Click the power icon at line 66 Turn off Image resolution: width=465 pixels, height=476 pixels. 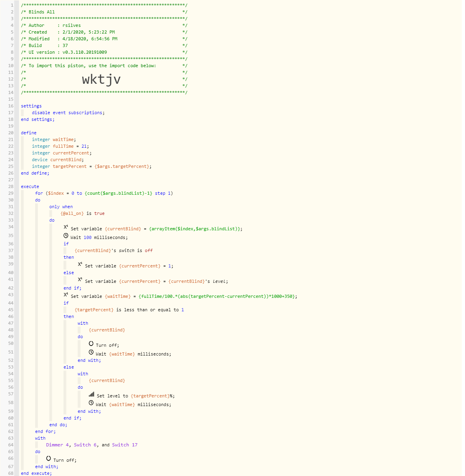49,458
